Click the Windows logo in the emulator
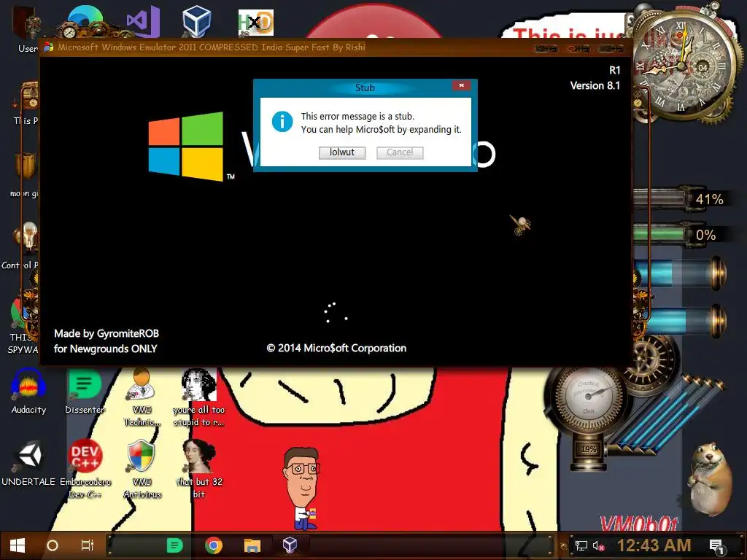The width and height of the screenshot is (747, 560). point(186,146)
